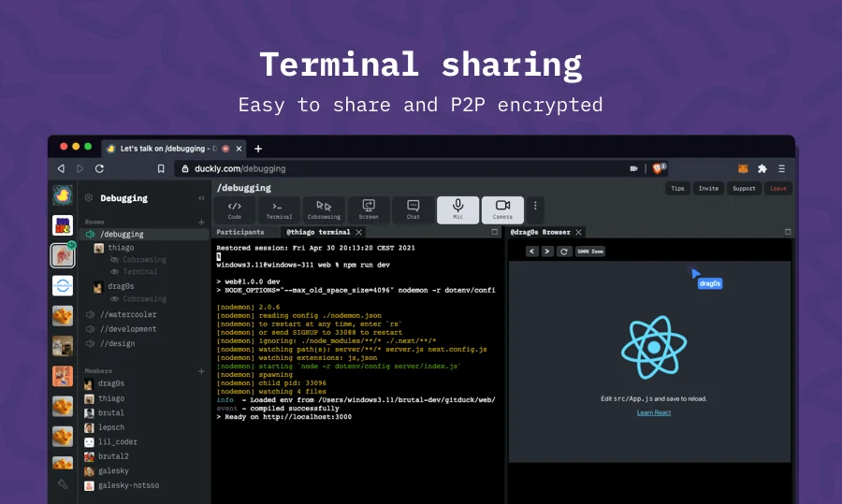Image resolution: width=842 pixels, height=504 pixels.
Task: Add a new member
Action: [x=201, y=371]
